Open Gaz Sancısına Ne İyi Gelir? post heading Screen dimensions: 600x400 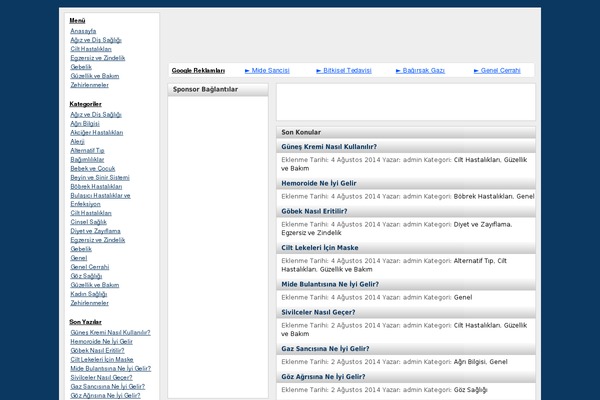point(325,349)
